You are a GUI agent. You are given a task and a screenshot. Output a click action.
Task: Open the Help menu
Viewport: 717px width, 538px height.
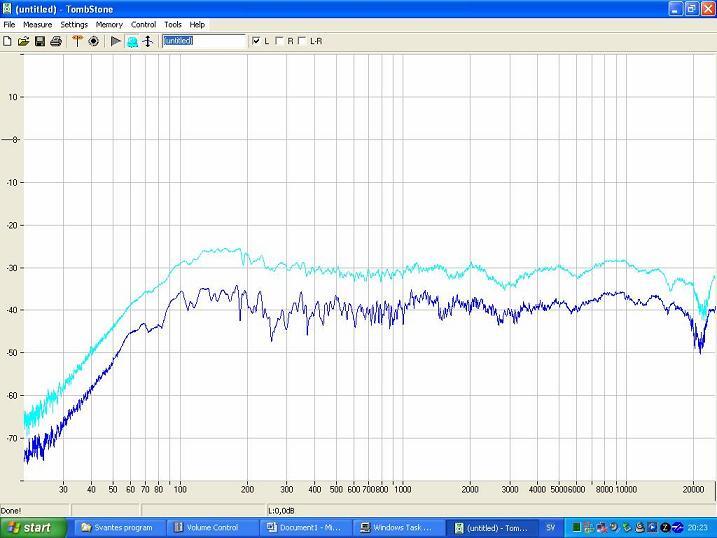pos(197,25)
